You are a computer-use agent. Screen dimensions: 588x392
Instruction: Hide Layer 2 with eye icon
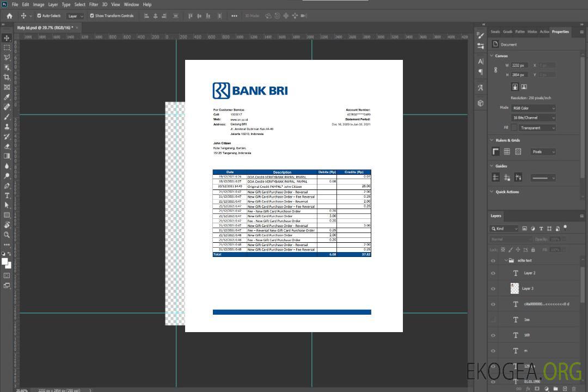[x=493, y=273]
